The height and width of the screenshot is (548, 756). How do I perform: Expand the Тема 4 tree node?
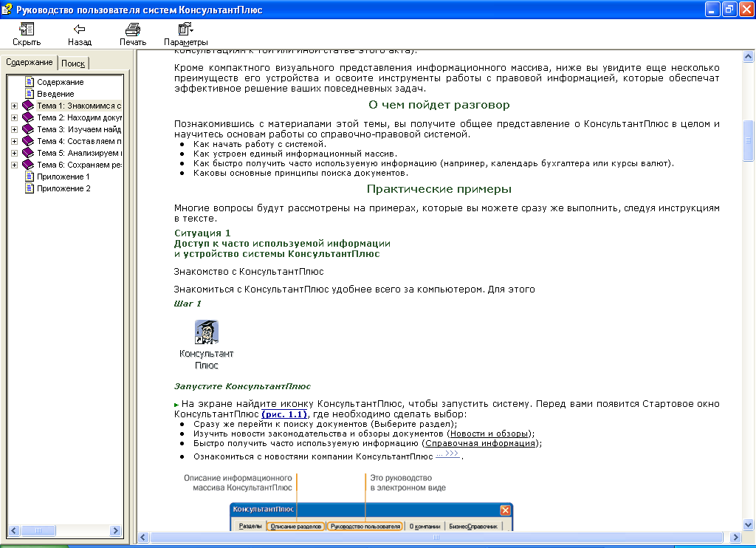(15, 141)
